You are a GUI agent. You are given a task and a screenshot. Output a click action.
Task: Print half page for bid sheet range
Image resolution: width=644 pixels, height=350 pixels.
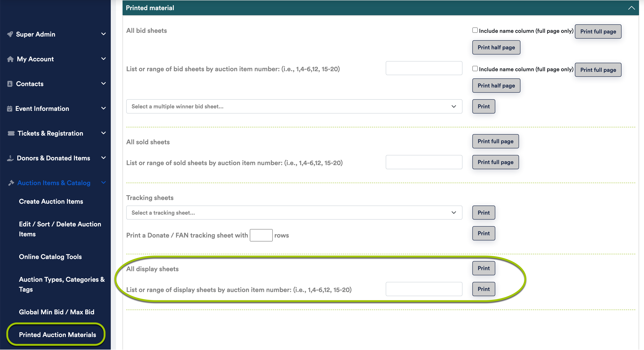point(496,86)
